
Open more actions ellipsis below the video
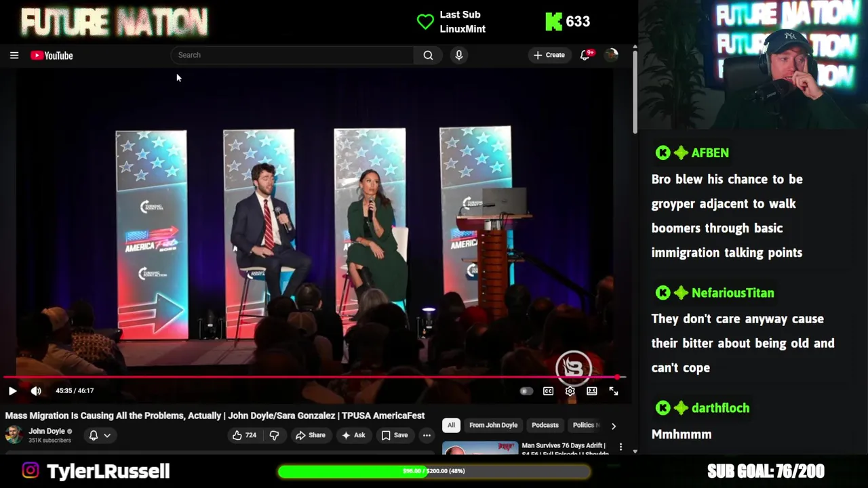(x=427, y=435)
